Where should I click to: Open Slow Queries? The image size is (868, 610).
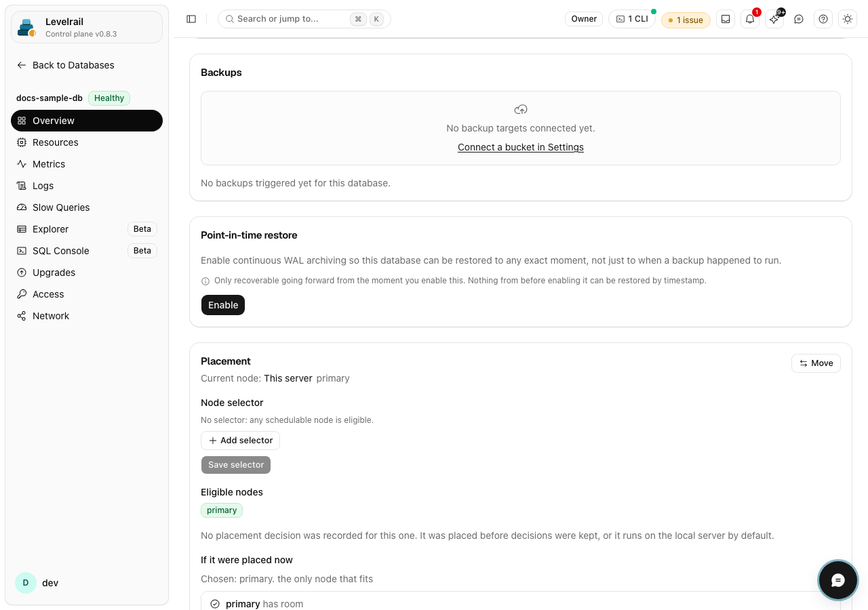point(87,207)
